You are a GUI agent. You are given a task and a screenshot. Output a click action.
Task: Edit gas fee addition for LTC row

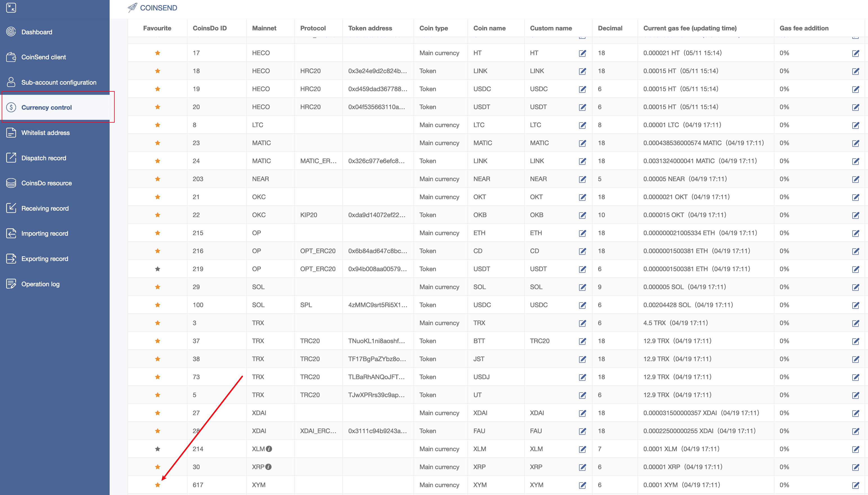click(x=855, y=125)
